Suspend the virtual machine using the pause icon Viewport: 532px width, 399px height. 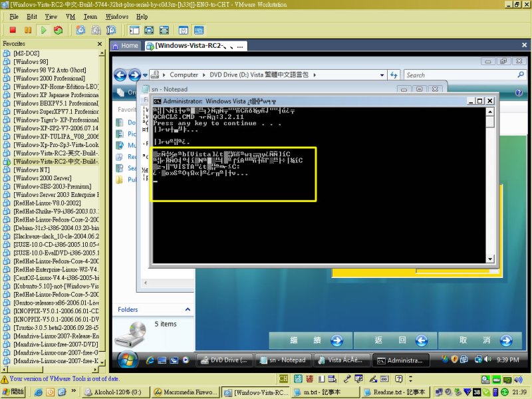pos(28,30)
